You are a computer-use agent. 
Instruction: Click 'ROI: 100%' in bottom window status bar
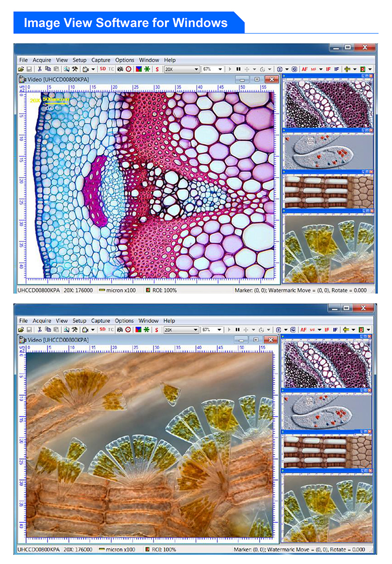[164, 550]
